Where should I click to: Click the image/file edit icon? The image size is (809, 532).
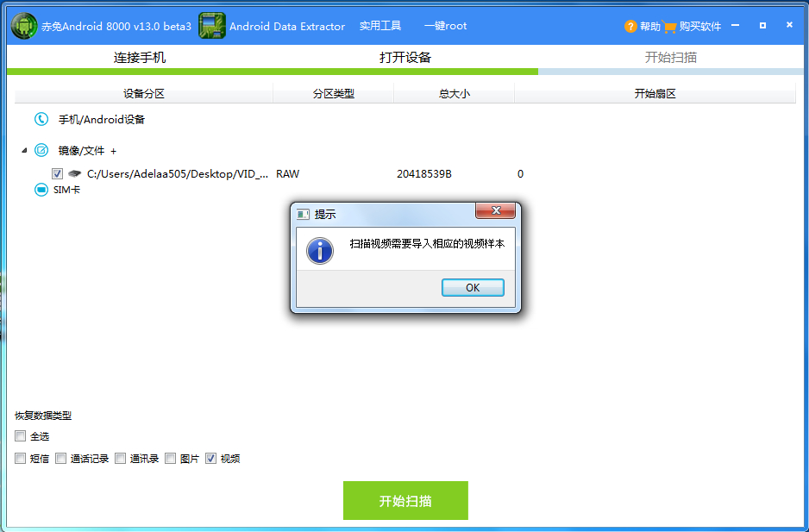point(41,150)
